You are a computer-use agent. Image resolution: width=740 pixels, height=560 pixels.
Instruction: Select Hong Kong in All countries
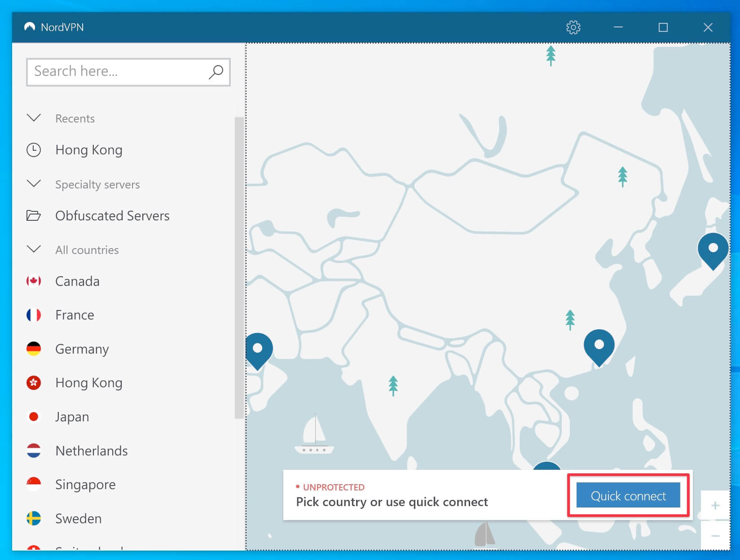88,383
